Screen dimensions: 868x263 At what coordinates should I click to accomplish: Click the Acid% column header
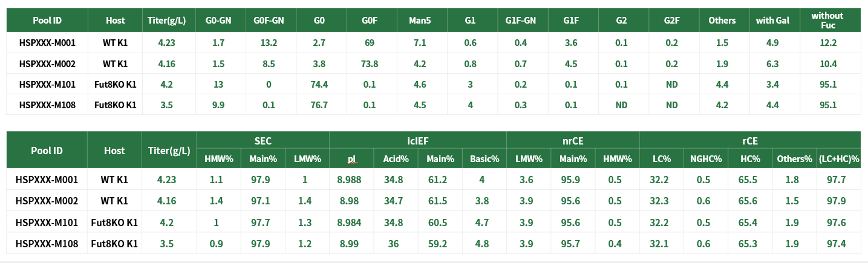tap(396, 159)
